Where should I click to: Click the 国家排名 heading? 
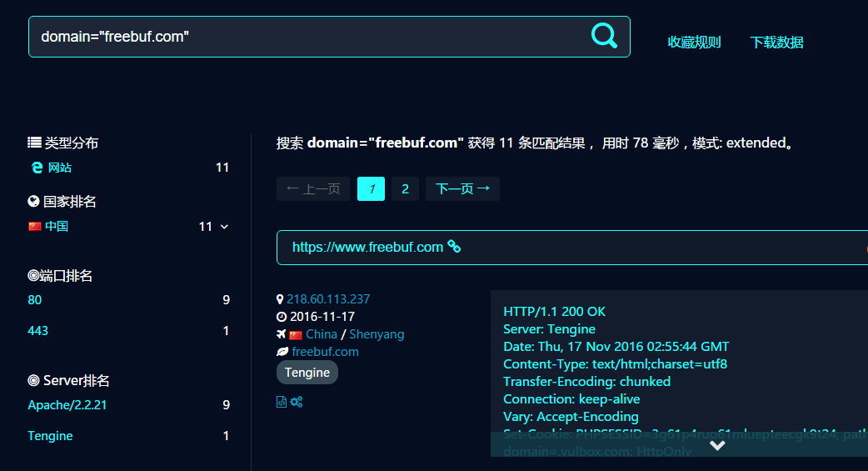[x=62, y=201]
